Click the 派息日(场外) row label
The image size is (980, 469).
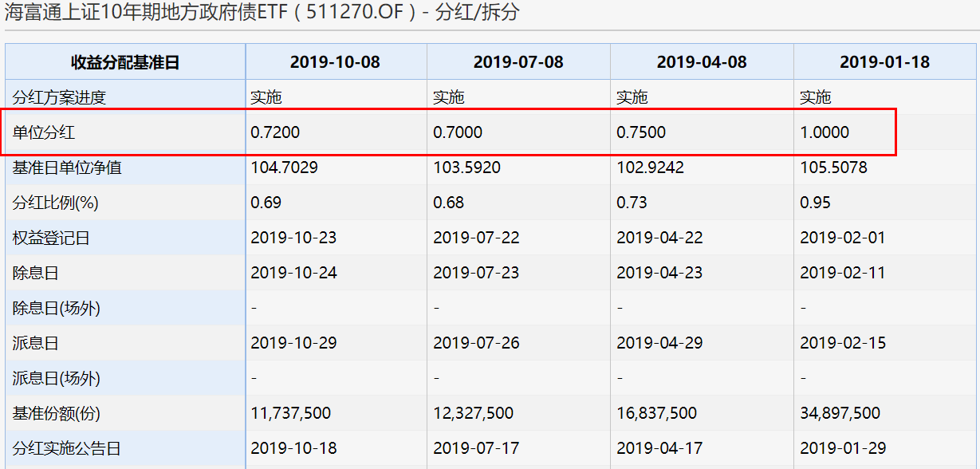point(56,378)
